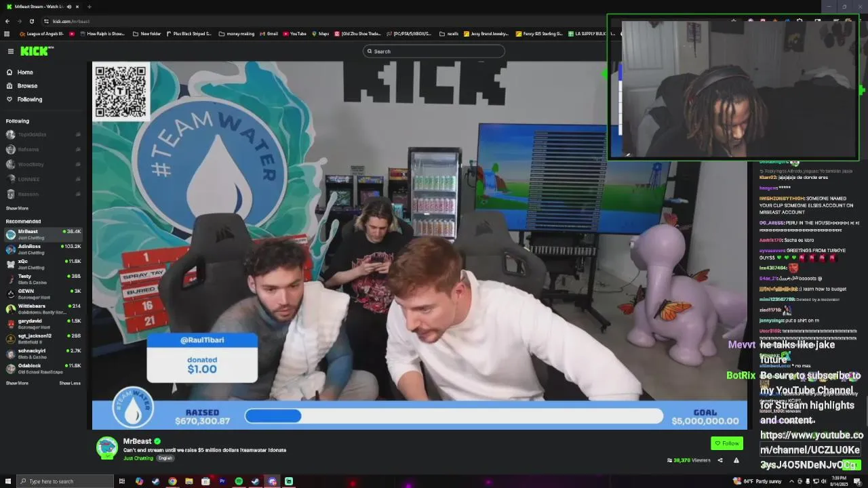Click MrBeast channel name below video
This screenshot has width=868, height=488.
pyautogui.click(x=138, y=441)
